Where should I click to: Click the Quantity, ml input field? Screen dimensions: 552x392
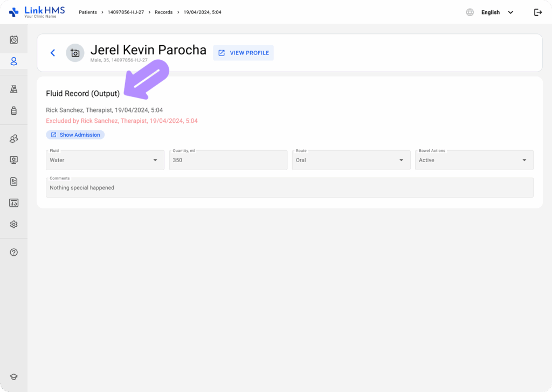pyautogui.click(x=228, y=160)
